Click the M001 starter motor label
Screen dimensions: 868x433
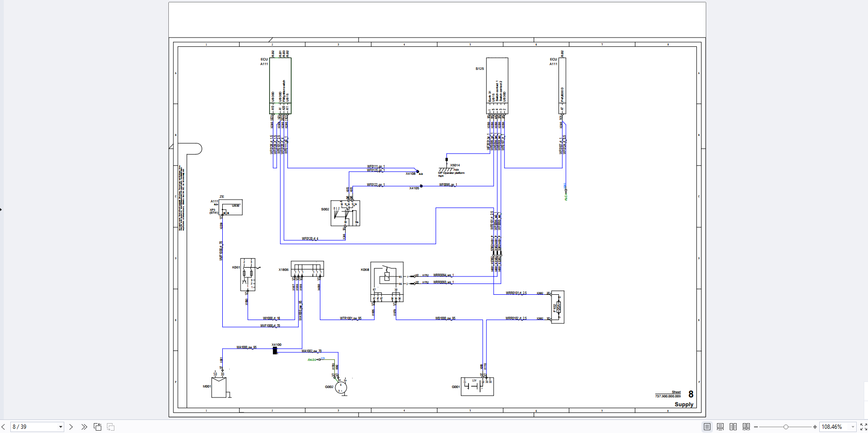pyautogui.click(x=207, y=387)
